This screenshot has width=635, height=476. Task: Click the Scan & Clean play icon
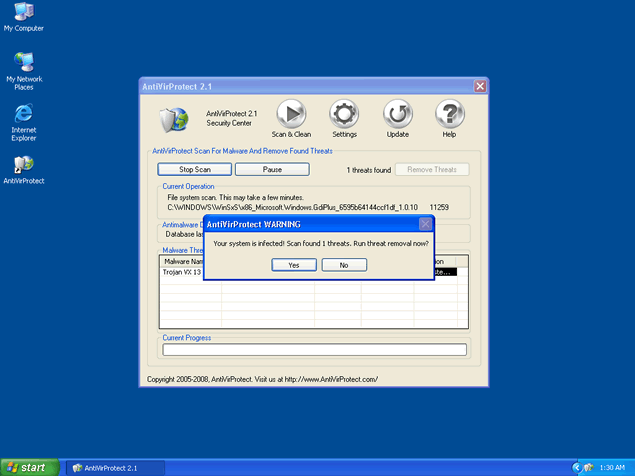[x=291, y=114]
